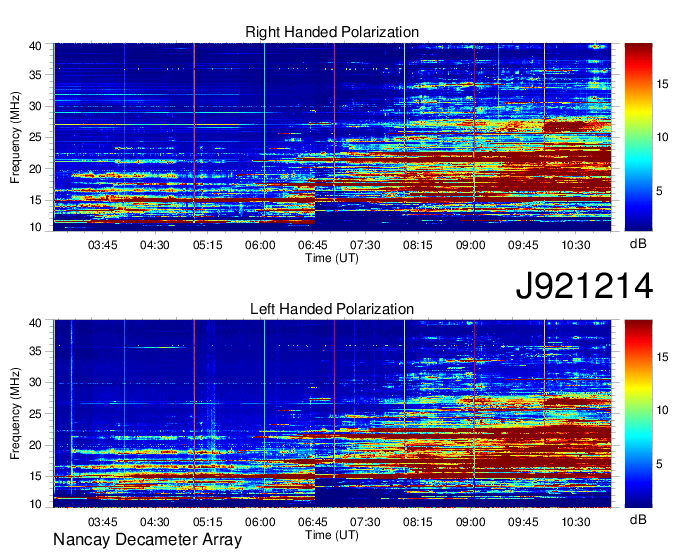Click the 10:30 tick of Left Handed plot
This screenshot has width=680, height=552.
point(576,522)
